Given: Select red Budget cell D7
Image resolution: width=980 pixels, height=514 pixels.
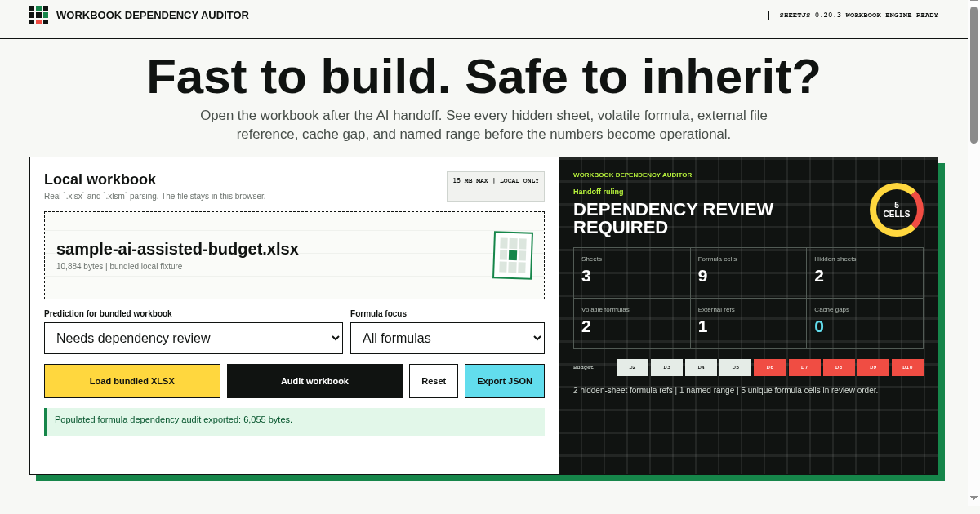Looking at the screenshot, I should point(804,367).
